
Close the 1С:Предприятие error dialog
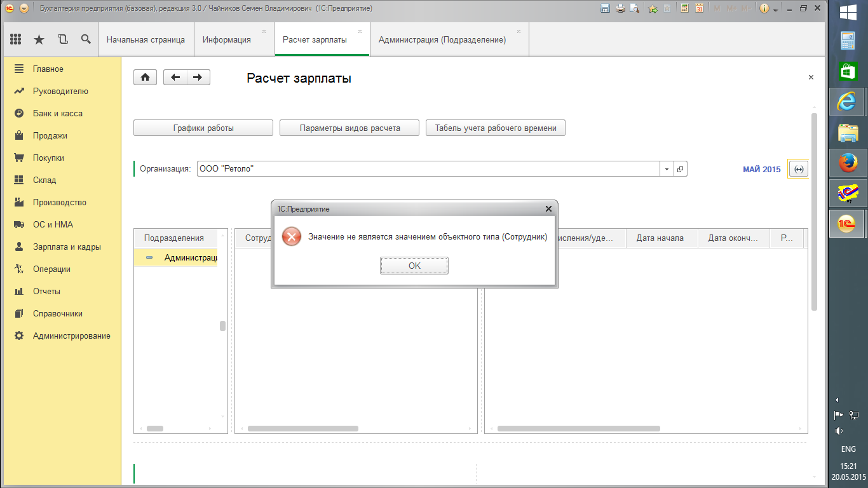point(549,208)
